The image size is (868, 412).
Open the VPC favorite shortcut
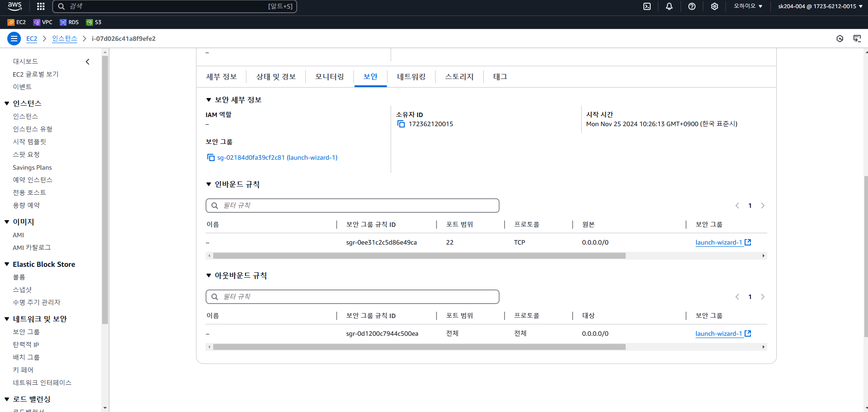[x=43, y=22]
